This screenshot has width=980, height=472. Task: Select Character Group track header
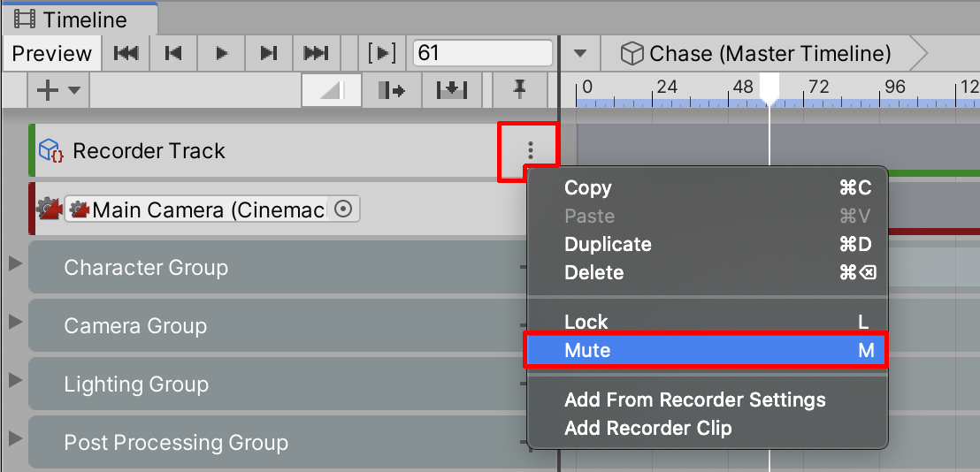[278, 267]
